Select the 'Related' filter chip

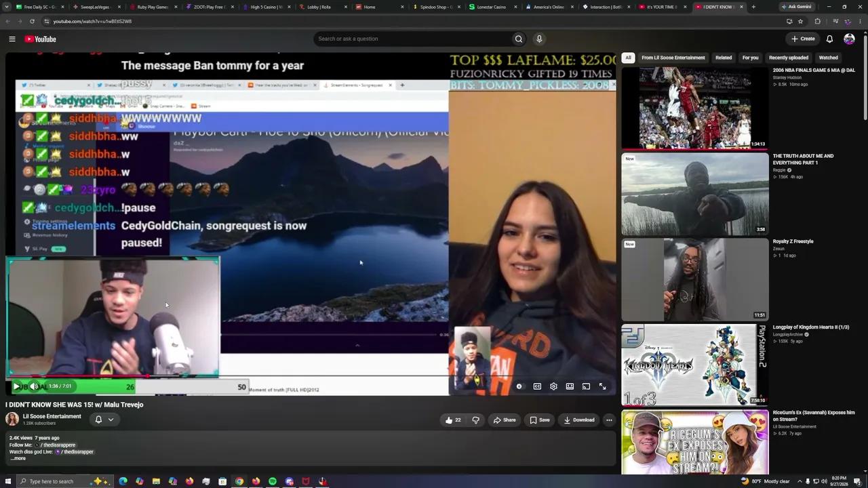pos(724,58)
